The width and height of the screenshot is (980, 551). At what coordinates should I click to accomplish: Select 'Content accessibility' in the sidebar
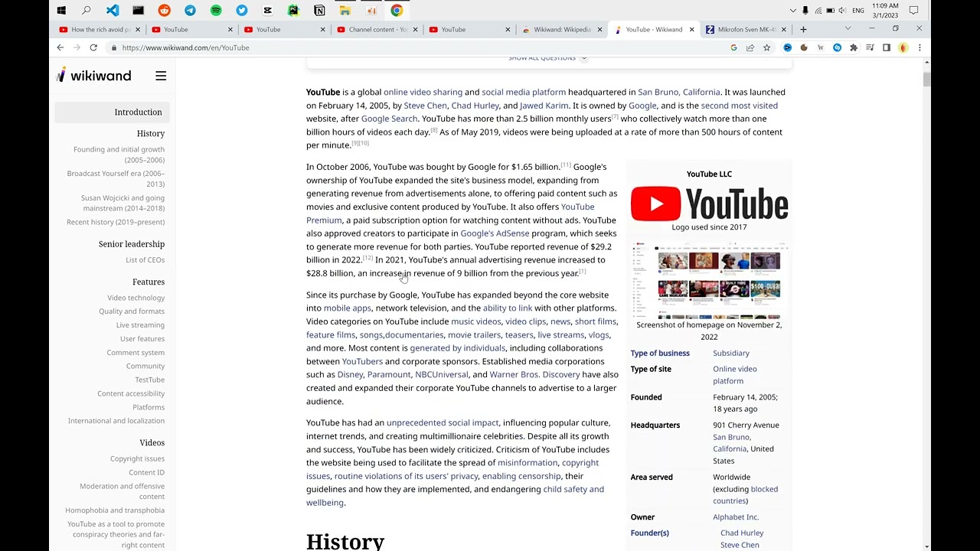coord(131,393)
